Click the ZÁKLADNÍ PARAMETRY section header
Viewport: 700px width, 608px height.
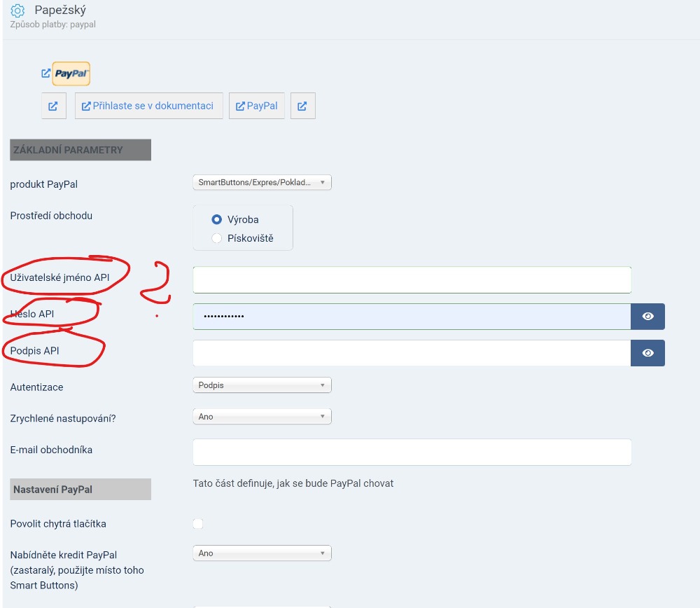click(80, 150)
